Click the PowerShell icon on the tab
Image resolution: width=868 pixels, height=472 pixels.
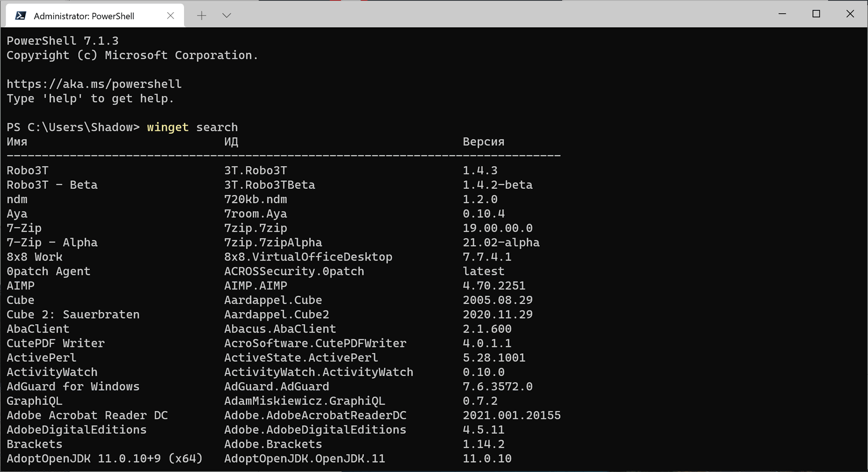tap(21, 16)
